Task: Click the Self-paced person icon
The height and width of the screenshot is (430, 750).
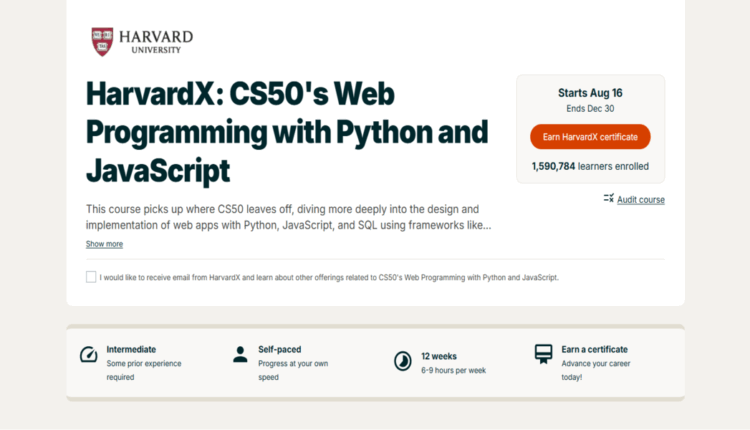Action: (x=240, y=355)
